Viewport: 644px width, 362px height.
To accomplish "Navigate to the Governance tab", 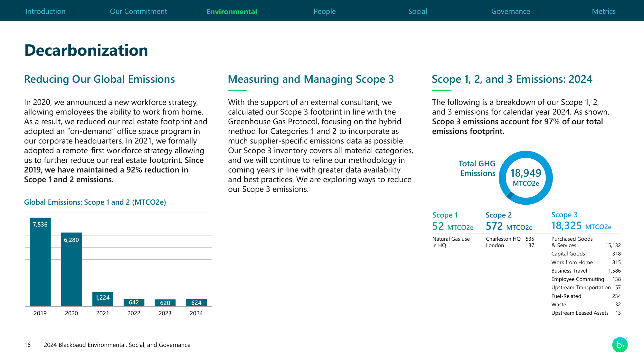I will pos(511,11).
